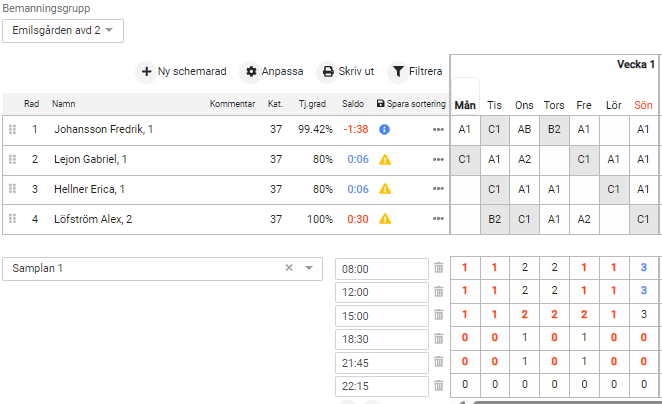Click Skriv ut print button
662x404 pixels.
(x=347, y=72)
